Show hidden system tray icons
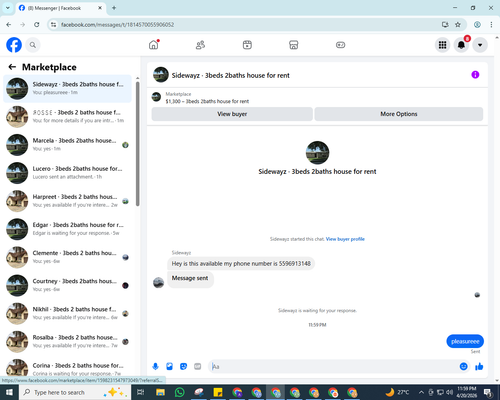 point(421,392)
